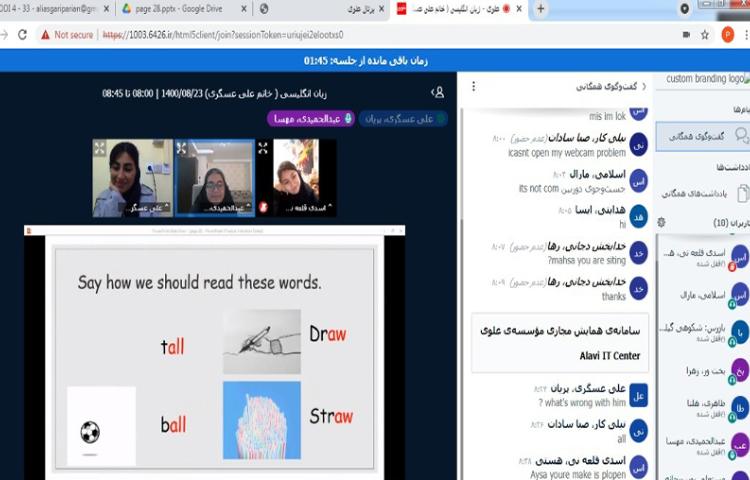Make عبدالحمیدی webcam fullscreen
Image resolution: width=750 pixels, height=480 pixels.
(x=181, y=148)
